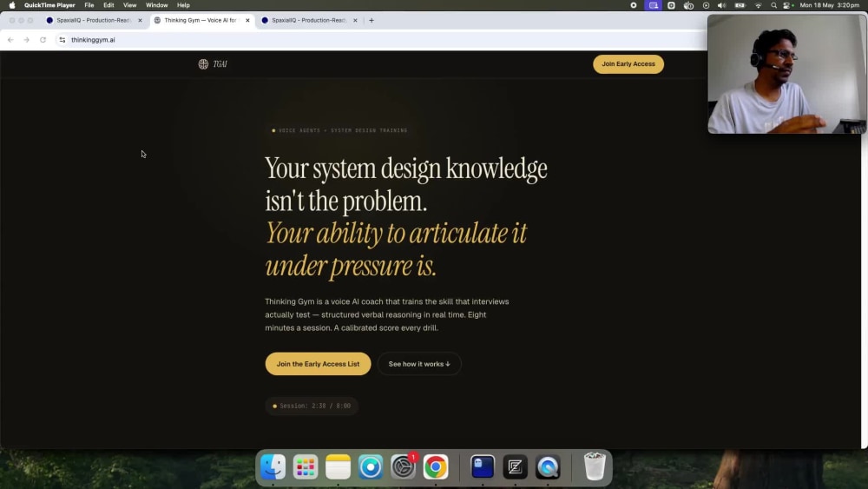
Task: Open QuickTime Player from the Dock
Action: pos(548,466)
